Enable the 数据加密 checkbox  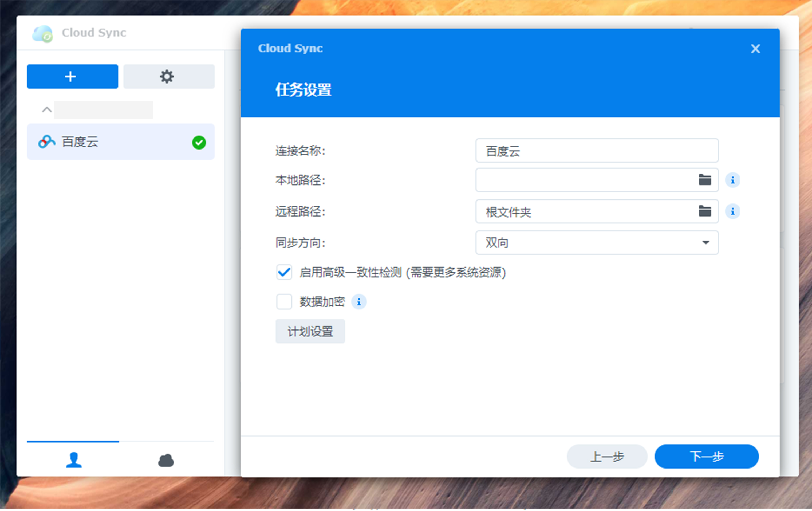(284, 301)
